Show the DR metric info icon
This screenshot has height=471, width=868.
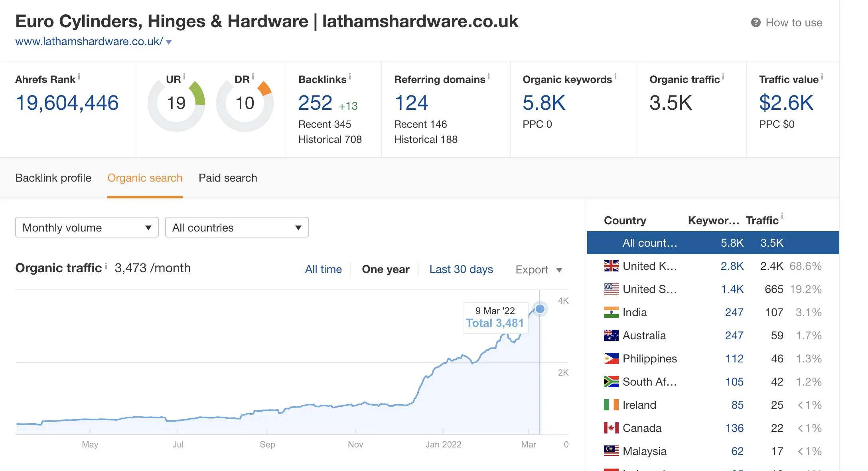253,76
